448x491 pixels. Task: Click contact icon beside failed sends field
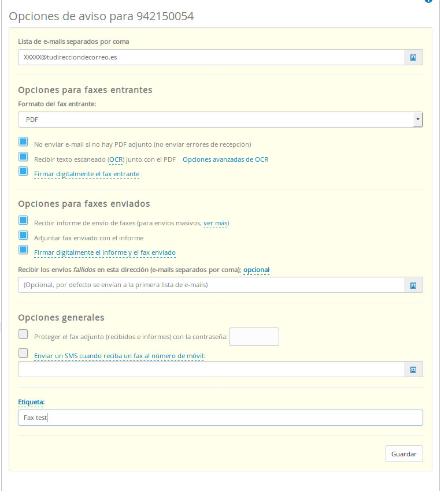(413, 285)
